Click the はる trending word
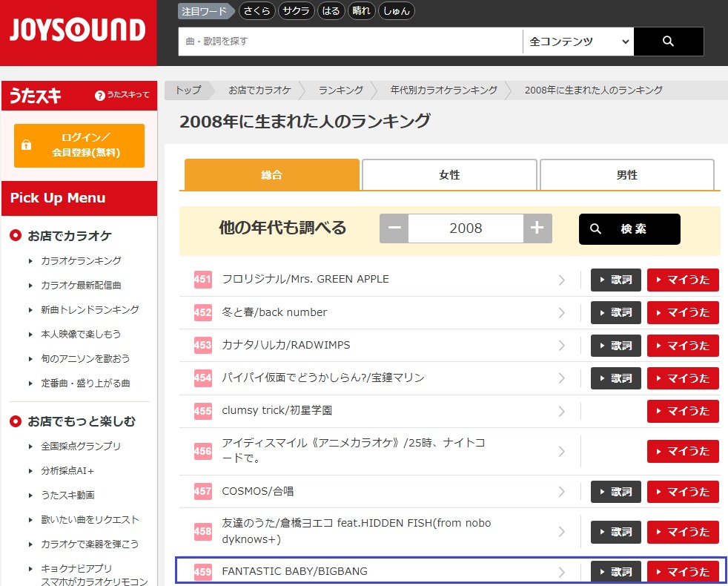Screen dimensions: 728x586 [331, 11]
